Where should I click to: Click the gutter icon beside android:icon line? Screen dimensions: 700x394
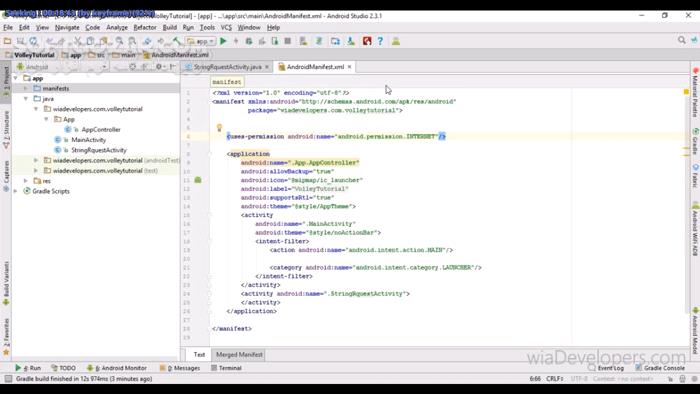click(198, 180)
